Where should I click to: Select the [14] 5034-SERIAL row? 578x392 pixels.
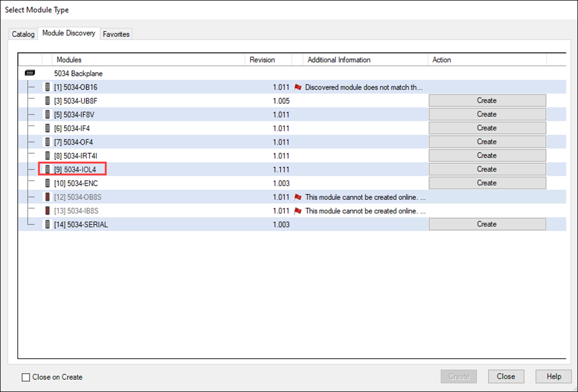292,224
